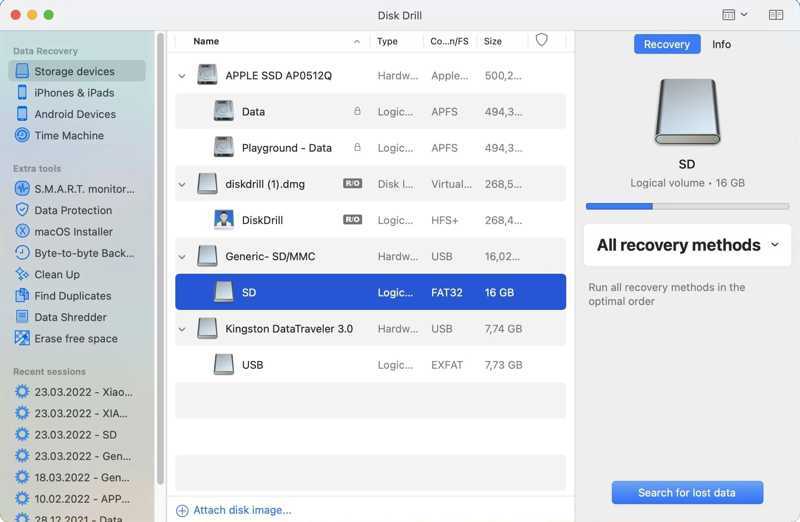Sort by Co...n/FS column header
The width and height of the screenshot is (800, 522).
coord(449,41)
